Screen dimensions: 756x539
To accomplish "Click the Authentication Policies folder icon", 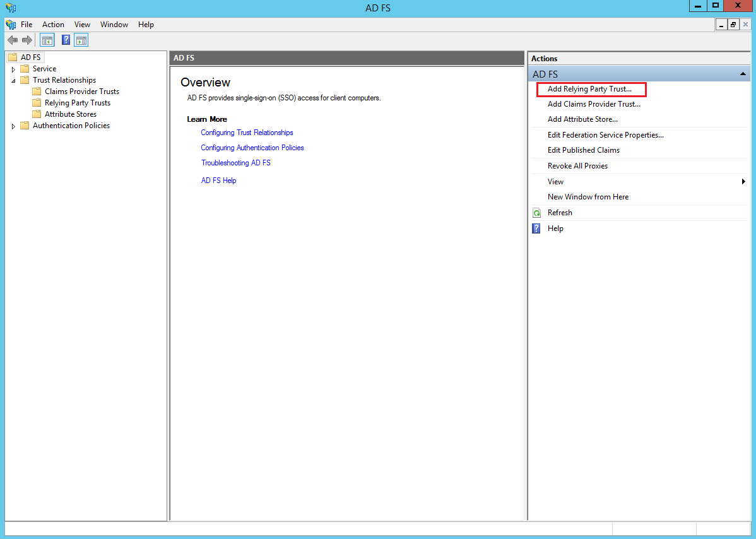I will [25, 126].
